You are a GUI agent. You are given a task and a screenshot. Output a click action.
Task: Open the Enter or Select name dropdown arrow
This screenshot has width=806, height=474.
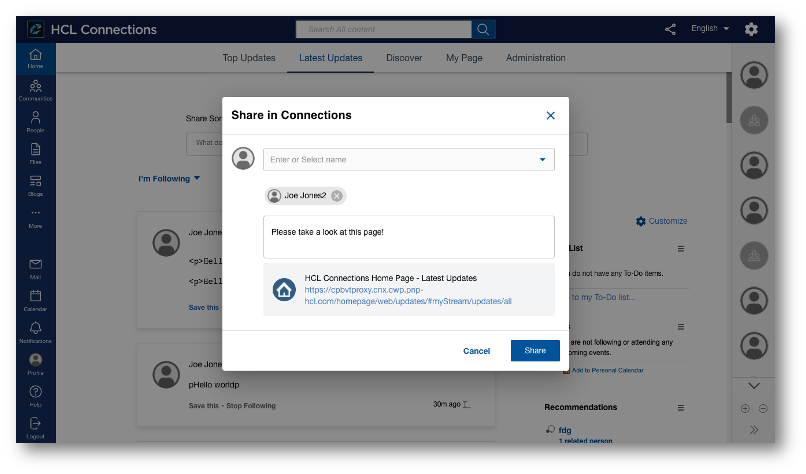click(542, 159)
